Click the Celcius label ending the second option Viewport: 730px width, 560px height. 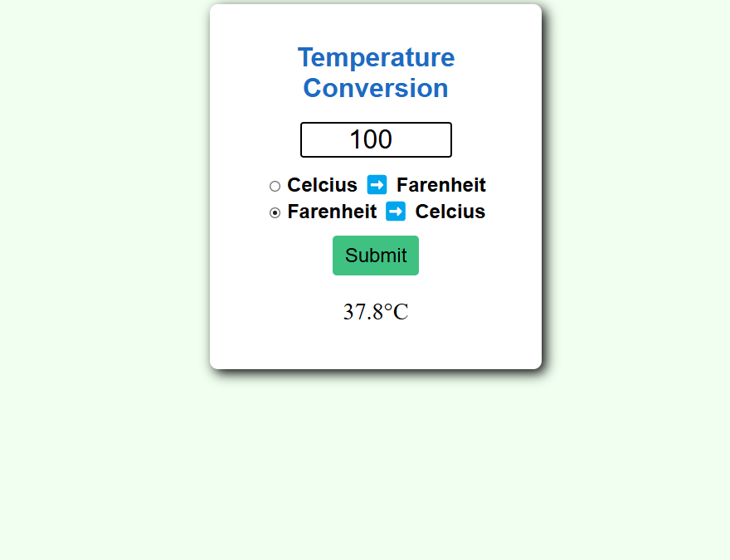click(x=450, y=212)
